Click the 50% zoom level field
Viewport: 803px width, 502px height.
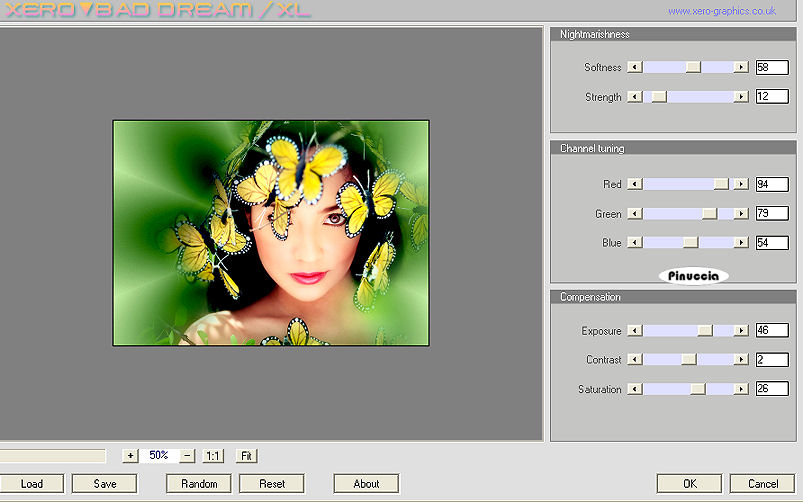159,455
